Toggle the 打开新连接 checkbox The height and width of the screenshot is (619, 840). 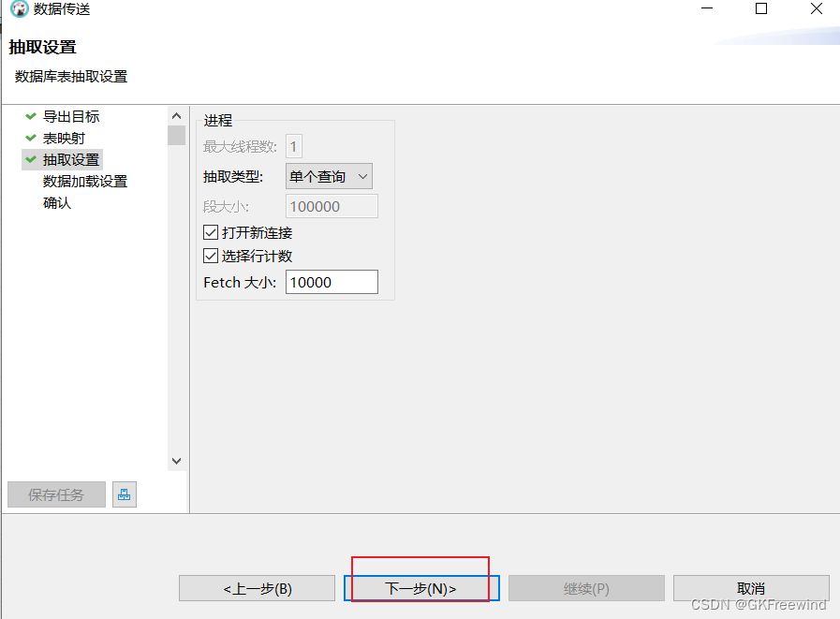[211, 232]
